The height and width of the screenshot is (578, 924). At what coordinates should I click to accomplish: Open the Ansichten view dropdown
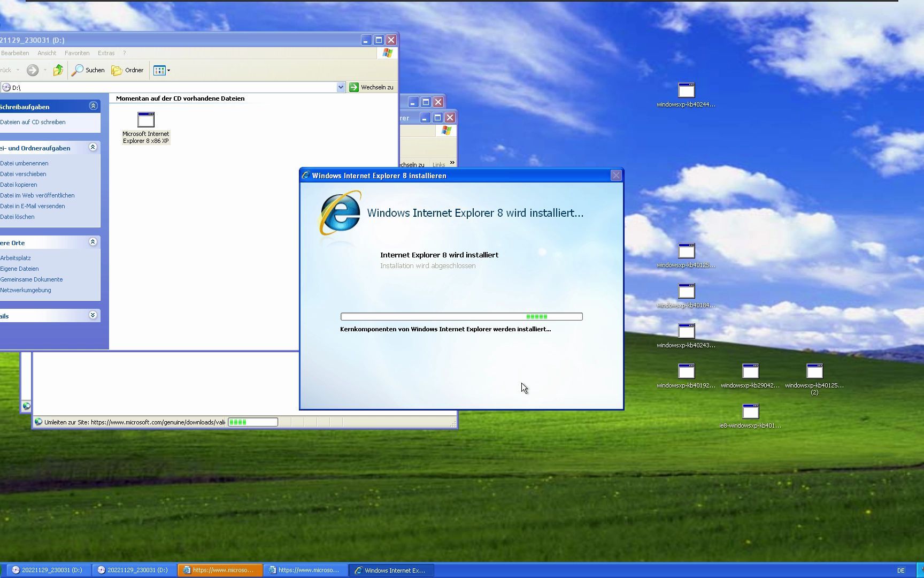click(161, 70)
